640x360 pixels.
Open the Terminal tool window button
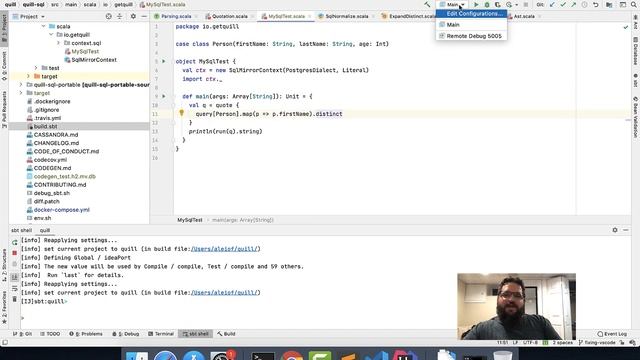point(161,334)
